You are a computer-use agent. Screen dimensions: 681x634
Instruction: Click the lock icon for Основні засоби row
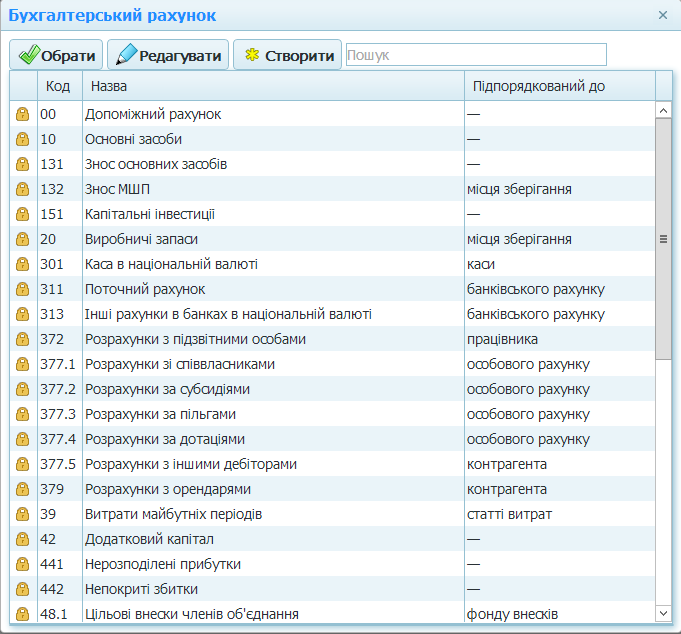click(x=22, y=139)
